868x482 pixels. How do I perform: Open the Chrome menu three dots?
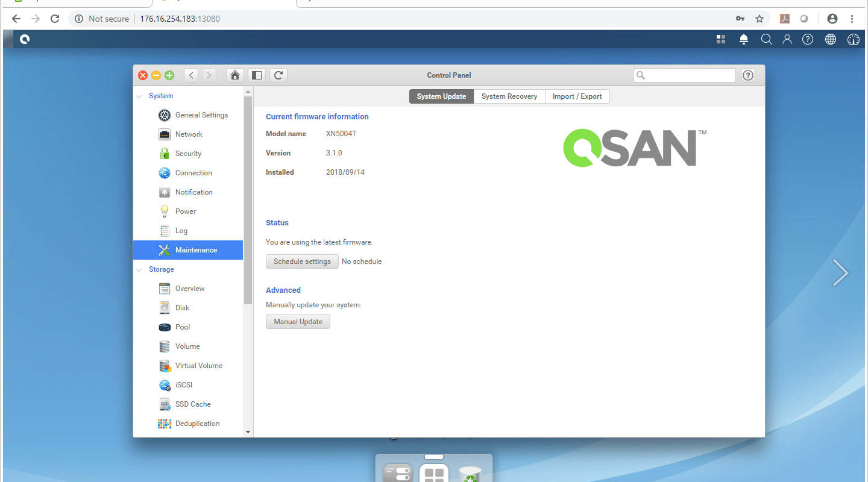(852, 19)
